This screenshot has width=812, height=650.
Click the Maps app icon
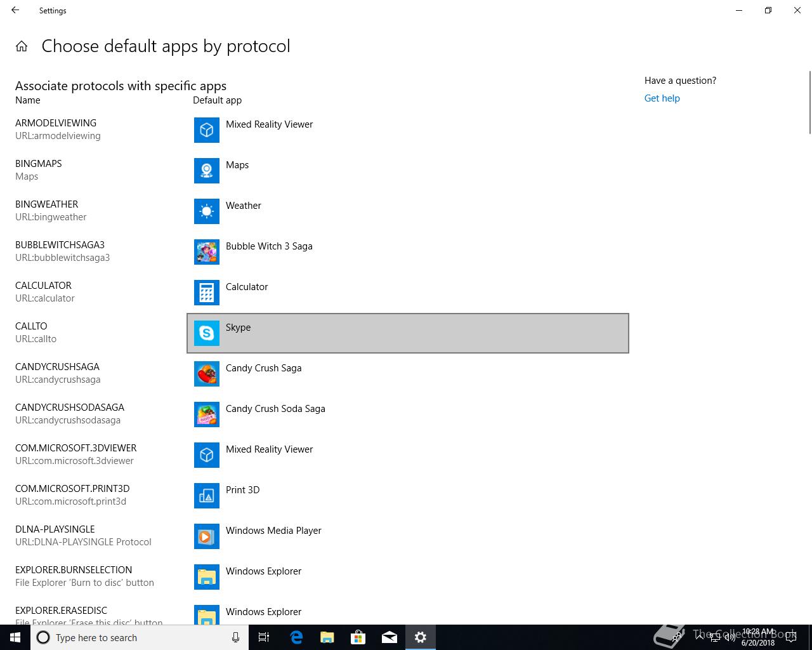(x=206, y=171)
